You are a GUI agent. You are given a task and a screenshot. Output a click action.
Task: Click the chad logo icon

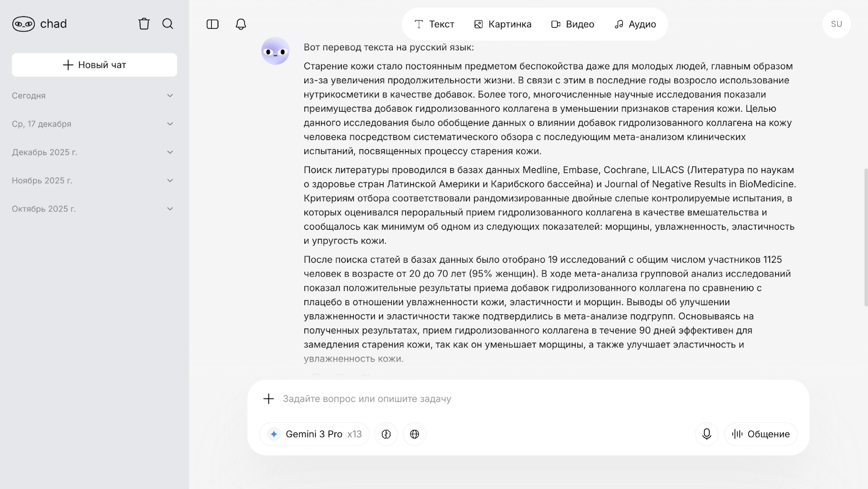pos(23,24)
